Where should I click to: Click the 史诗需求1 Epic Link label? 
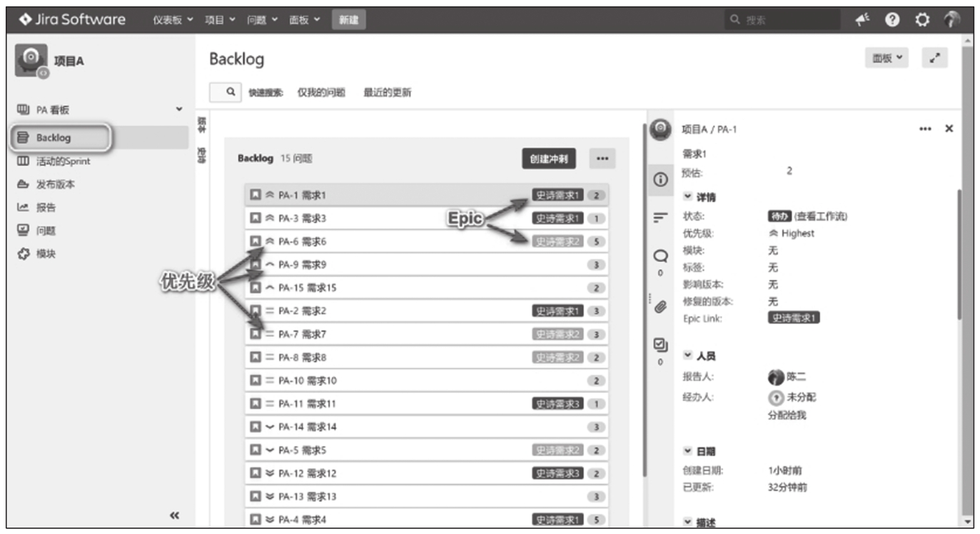pyautogui.click(x=794, y=318)
